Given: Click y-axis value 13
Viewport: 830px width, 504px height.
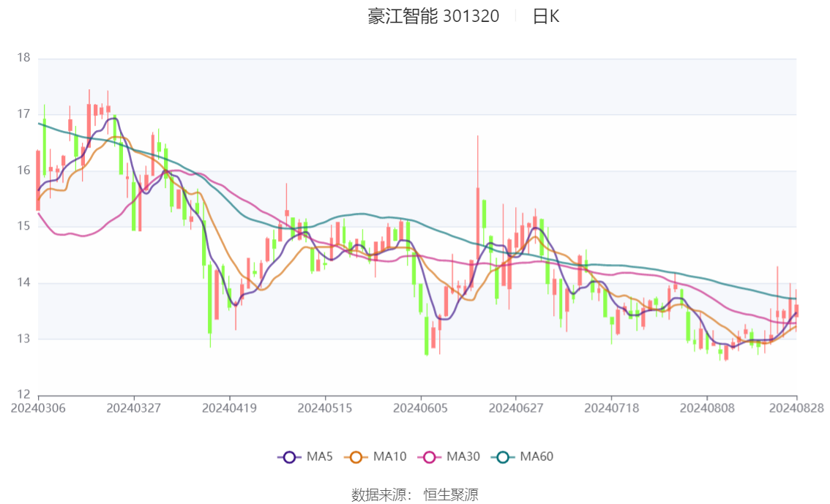Looking at the screenshot, I should point(23,339).
